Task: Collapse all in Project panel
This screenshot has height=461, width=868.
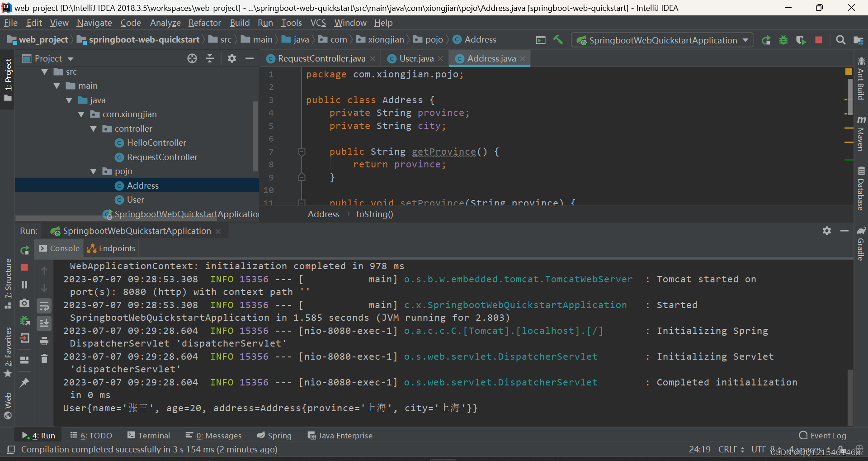Action: point(210,58)
